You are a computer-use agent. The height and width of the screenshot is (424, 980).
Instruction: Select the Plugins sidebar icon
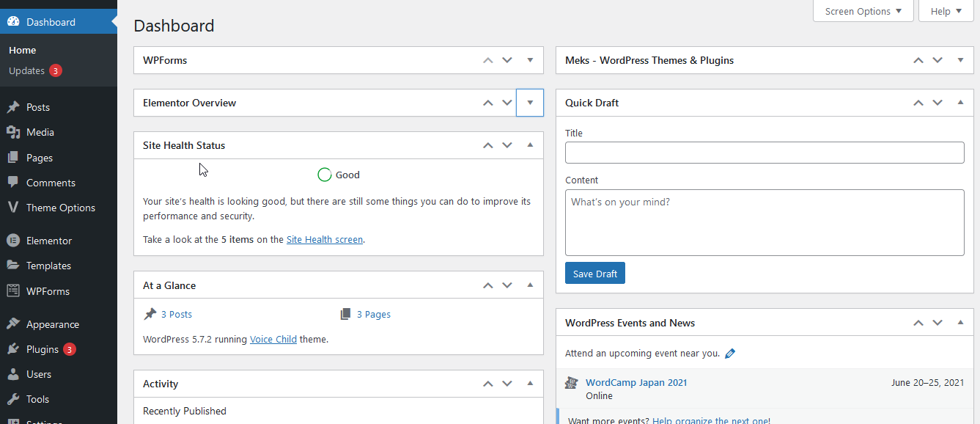tap(13, 348)
